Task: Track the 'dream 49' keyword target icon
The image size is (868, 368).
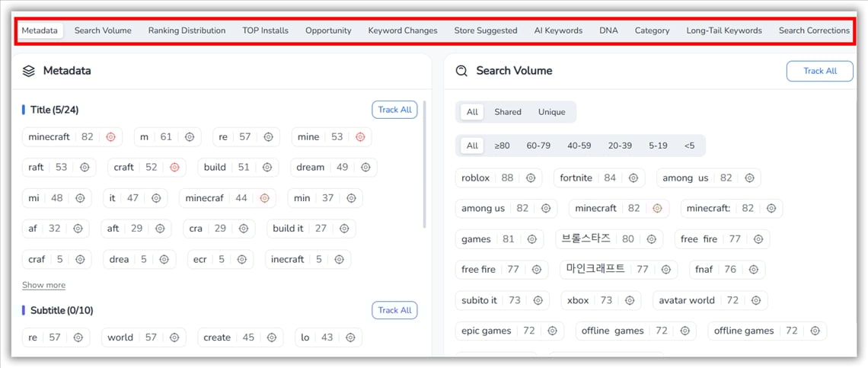Action: click(365, 168)
